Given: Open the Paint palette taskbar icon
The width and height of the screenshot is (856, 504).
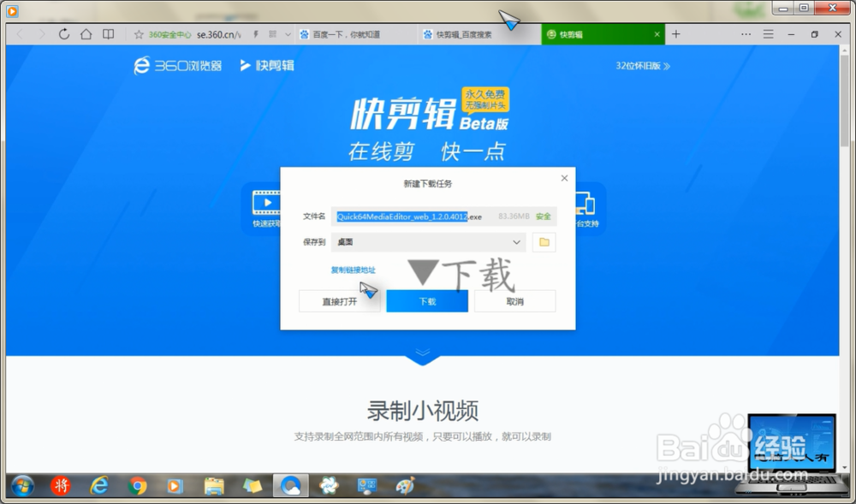Looking at the screenshot, I should [405, 485].
